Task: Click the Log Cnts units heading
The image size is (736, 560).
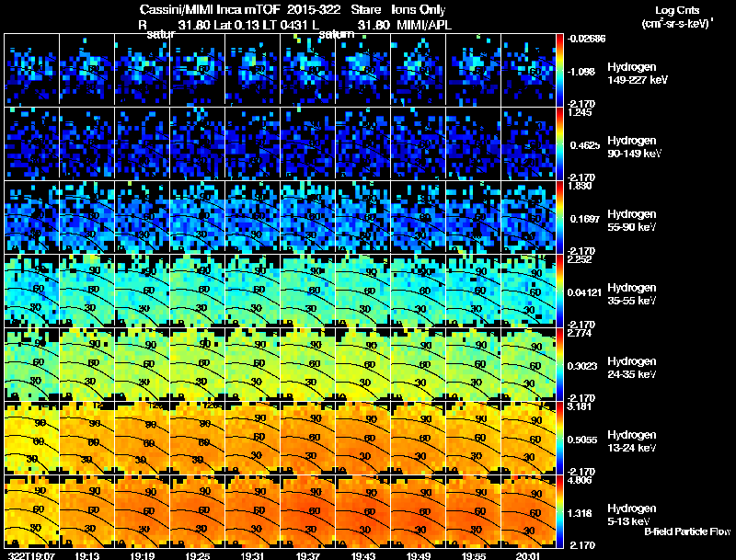Action: pyautogui.click(x=677, y=10)
